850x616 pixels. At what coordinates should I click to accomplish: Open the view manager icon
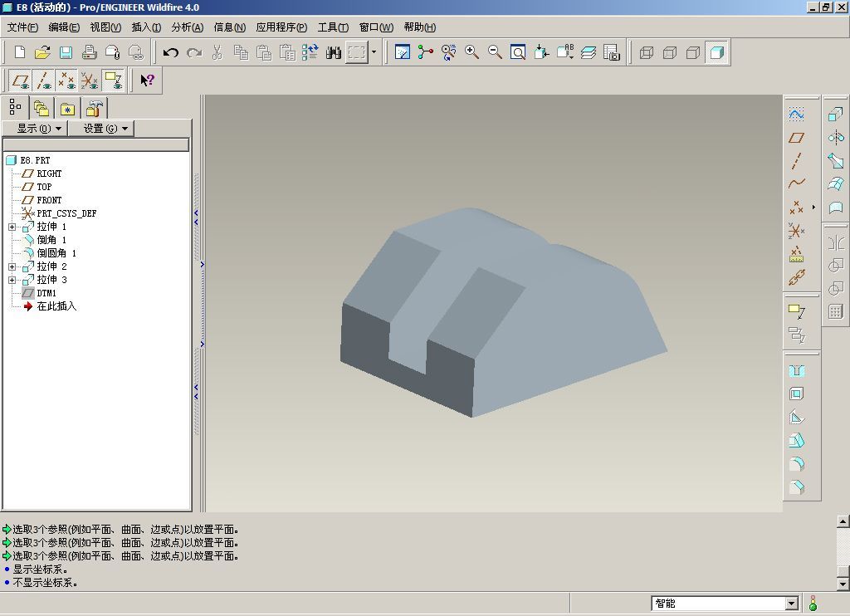(612, 52)
